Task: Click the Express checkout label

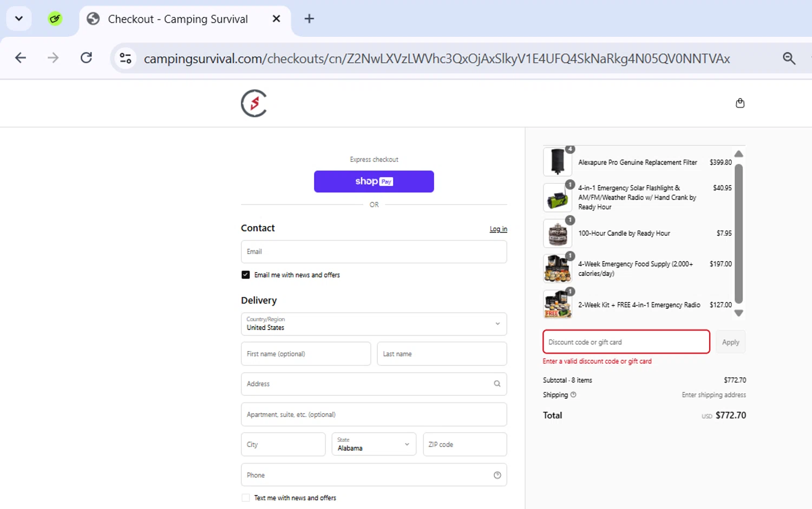Action: coord(374,160)
